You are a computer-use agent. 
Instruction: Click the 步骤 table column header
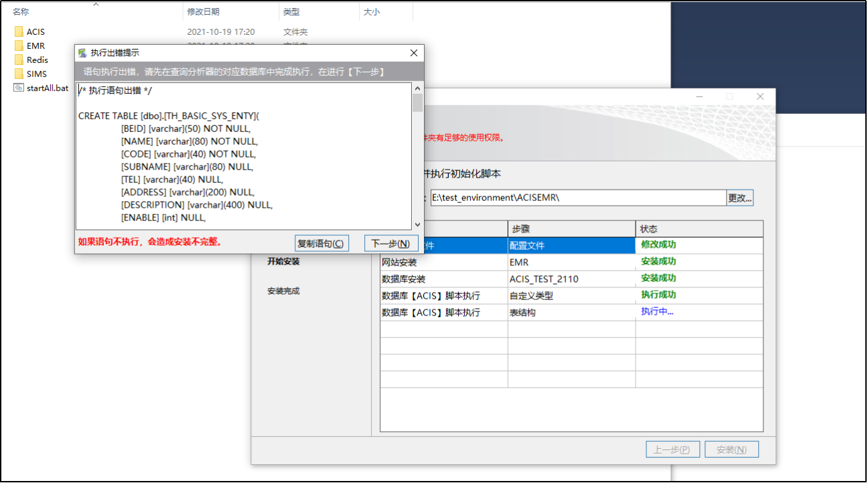[x=571, y=229]
